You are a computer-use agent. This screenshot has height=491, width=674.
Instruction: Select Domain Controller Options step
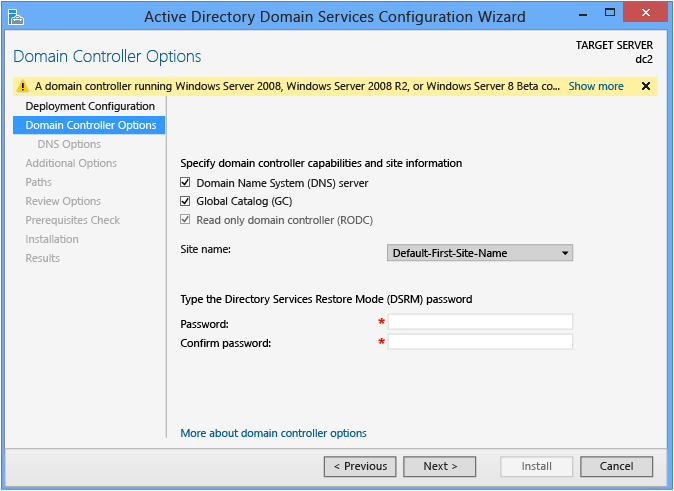pyautogui.click(x=90, y=125)
